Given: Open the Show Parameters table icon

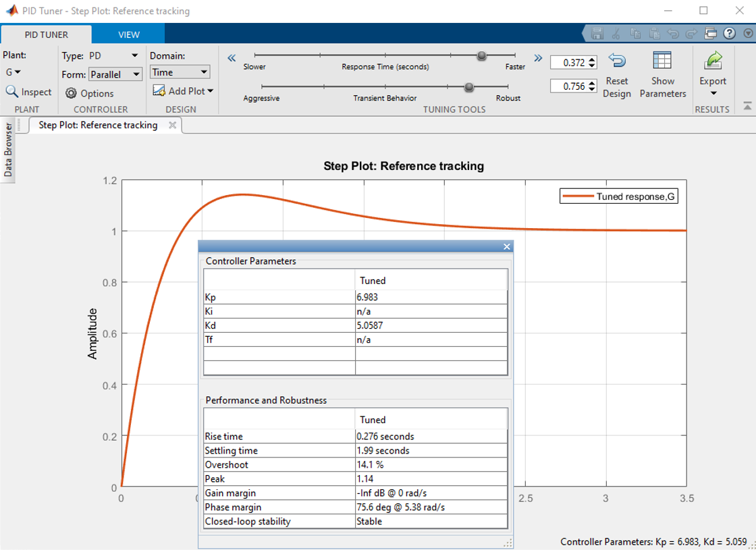Looking at the screenshot, I should pyautogui.click(x=662, y=61).
